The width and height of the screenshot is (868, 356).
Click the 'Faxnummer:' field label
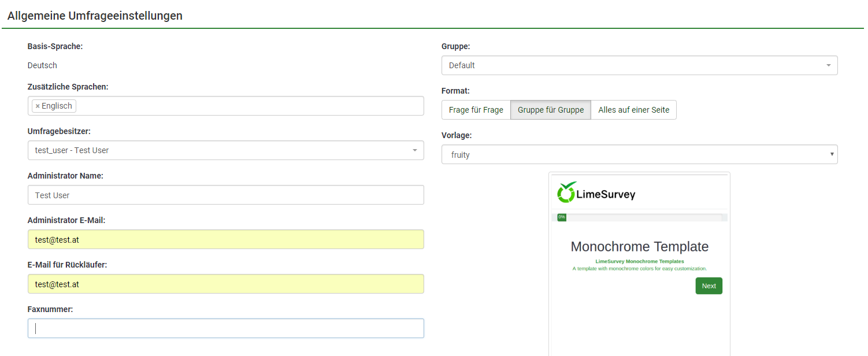click(50, 309)
